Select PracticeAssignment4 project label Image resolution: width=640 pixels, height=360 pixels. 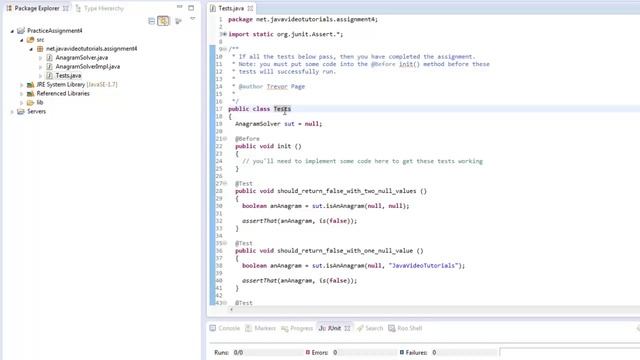coord(55,31)
